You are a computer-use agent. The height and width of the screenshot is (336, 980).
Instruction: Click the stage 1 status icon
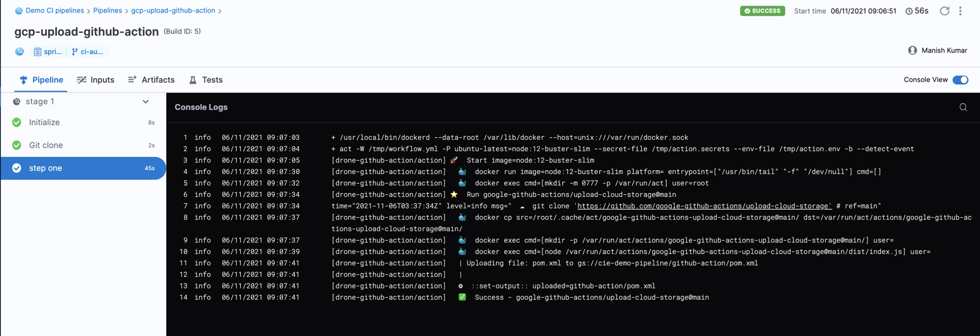coord(17,102)
